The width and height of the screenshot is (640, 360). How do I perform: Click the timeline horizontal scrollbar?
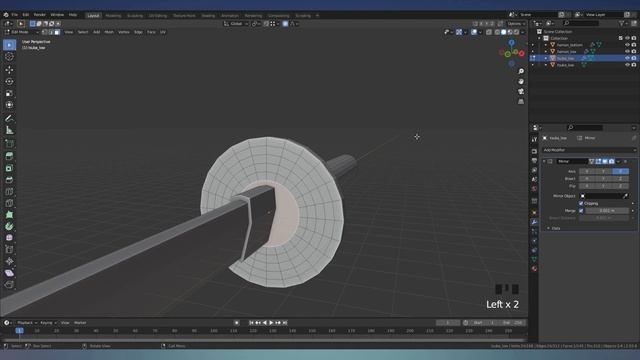[x=264, y=340]
